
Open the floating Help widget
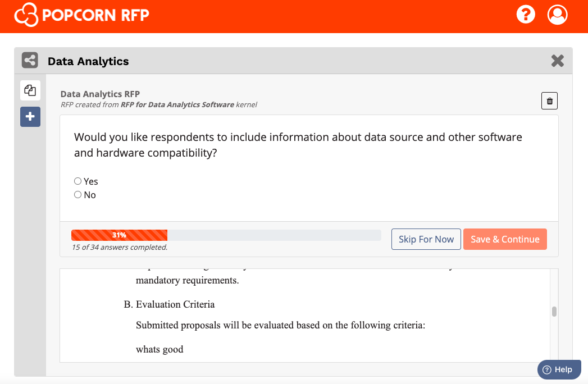point(559,369)
